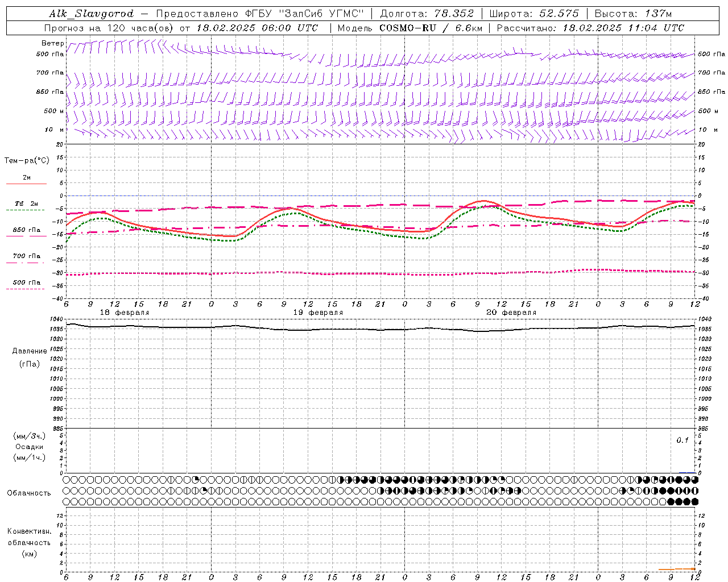This screenshot has width=728, height=582.
Task: Click the '500 м' wind level label on left
Action: coord(53,111)
